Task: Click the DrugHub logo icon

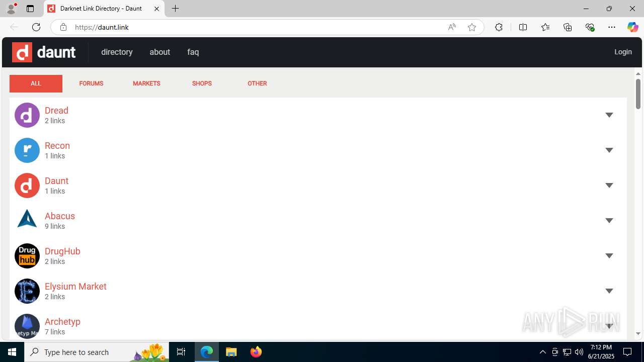Action: [27, 256]
